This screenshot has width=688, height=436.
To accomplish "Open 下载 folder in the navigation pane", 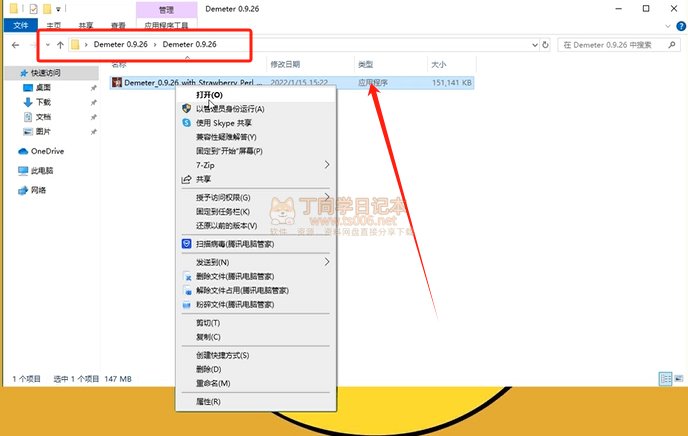I will [x=43, y=102].
